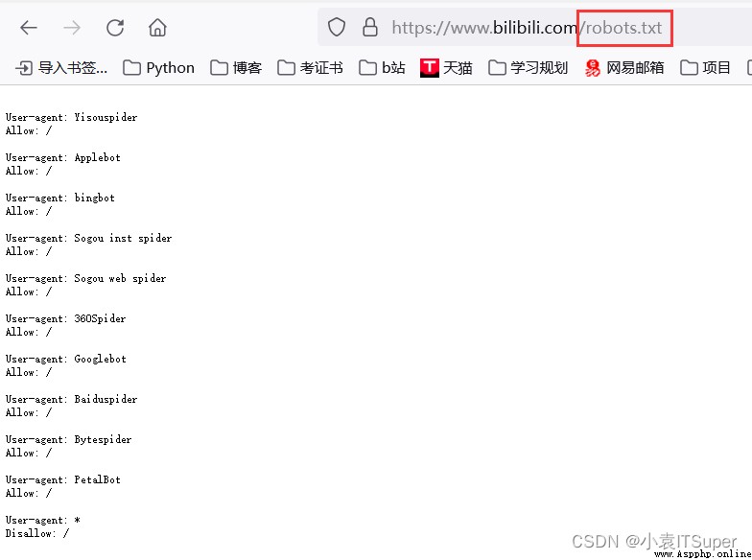Click the bilibili.com address bar URL
Screen dimensions: 752x560
point(527,28)
